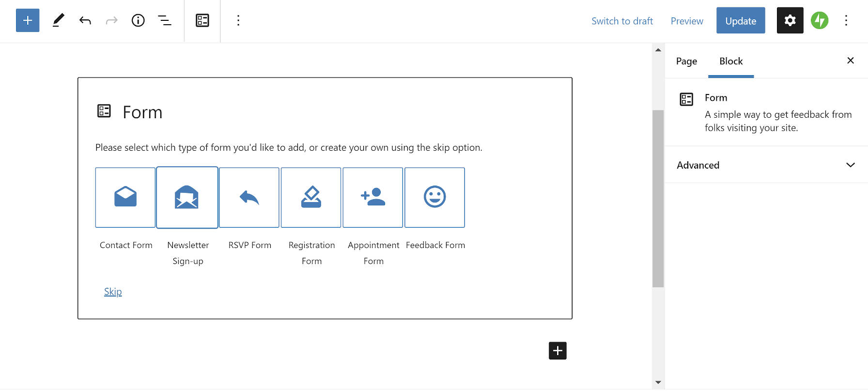Open block toolbar options menu

[x=238, y=20]
